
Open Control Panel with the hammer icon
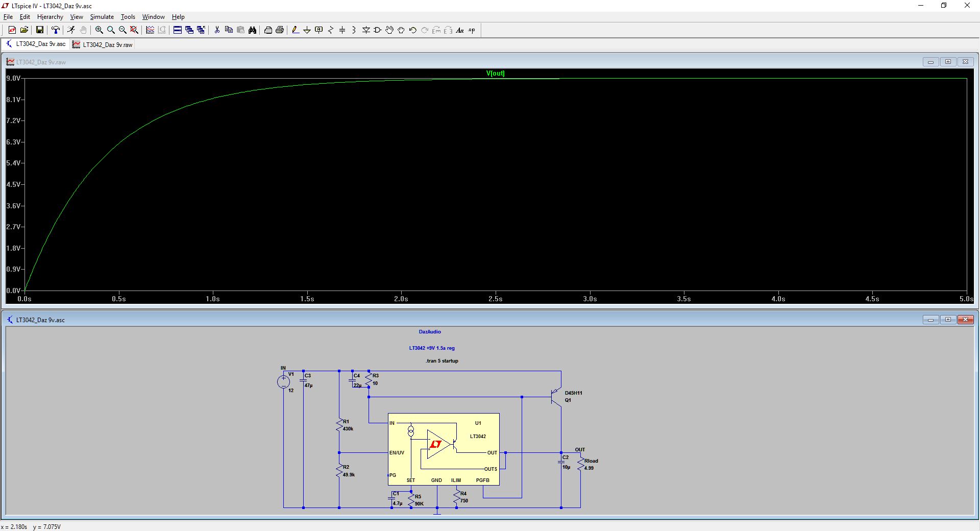(56, 30)
